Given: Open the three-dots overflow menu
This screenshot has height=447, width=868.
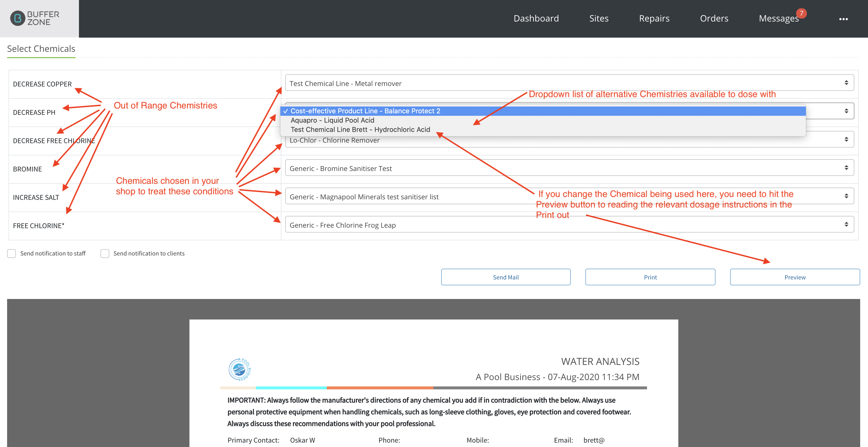Looking at the screenshot, I should [x=843, y=19].
